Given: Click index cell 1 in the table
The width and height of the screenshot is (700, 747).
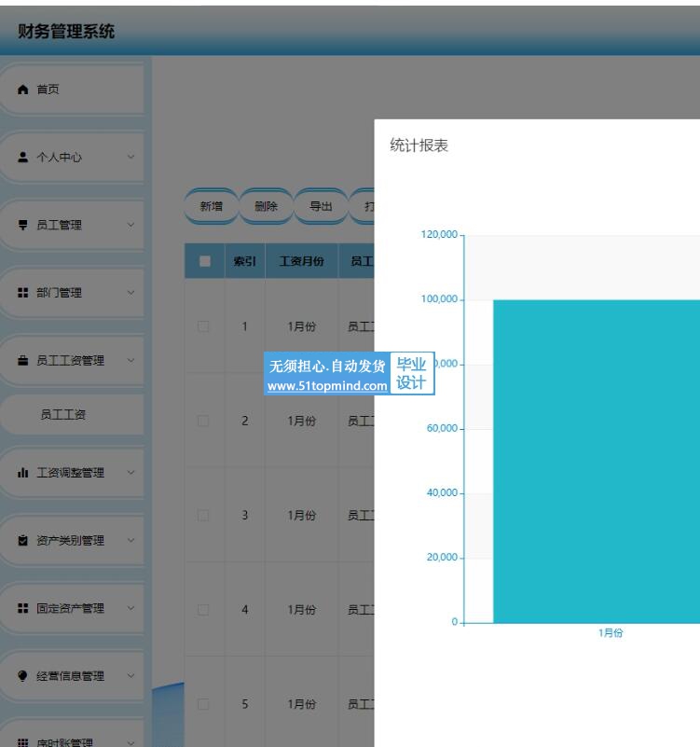Looking at the screenshot, I should pos(245,326).
